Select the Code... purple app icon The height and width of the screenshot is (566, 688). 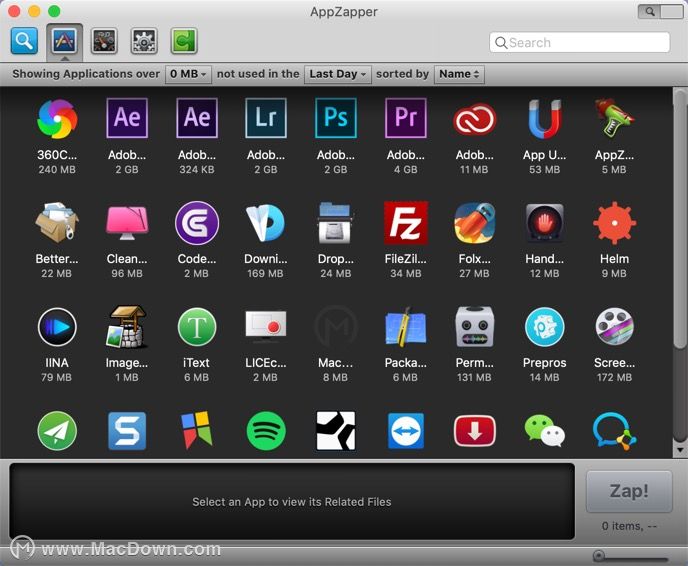point(197,223)
